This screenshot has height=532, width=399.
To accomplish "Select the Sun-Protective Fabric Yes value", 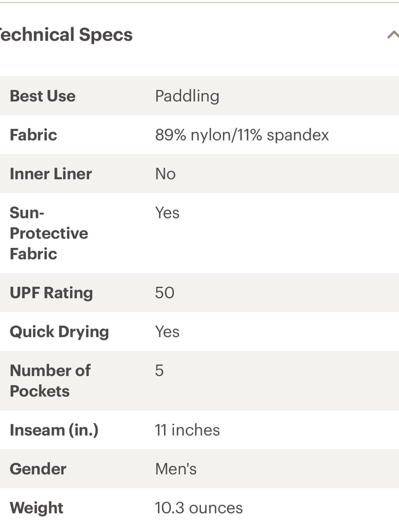I will (x=167, y=213).
